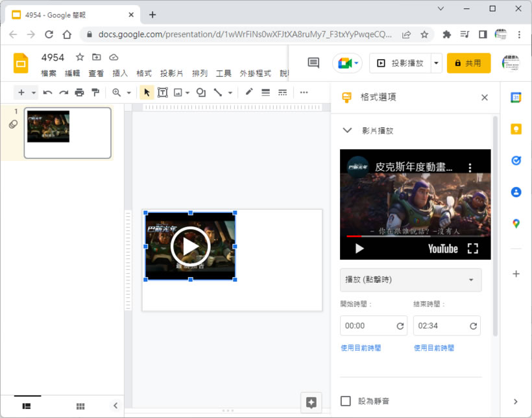
Task: Click the redo icon
Action: click(64, 92)
